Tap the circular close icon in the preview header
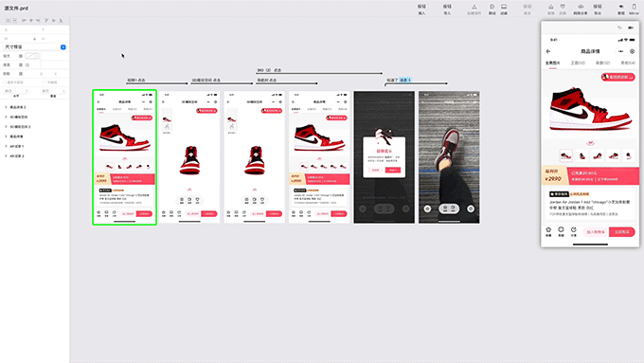This screenshot has height=363, width=644. 632,51
